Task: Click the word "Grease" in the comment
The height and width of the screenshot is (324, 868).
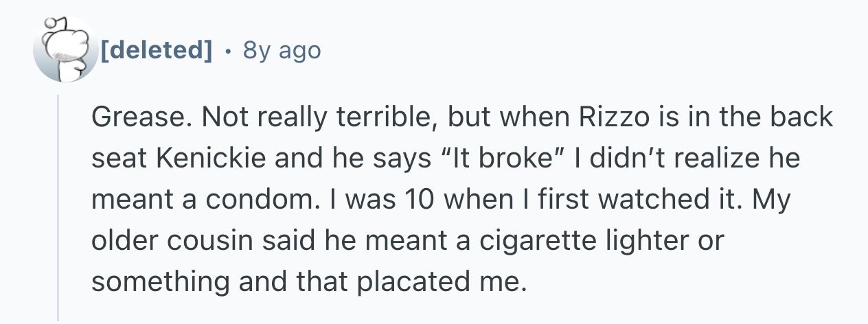Action: (135, 118)
